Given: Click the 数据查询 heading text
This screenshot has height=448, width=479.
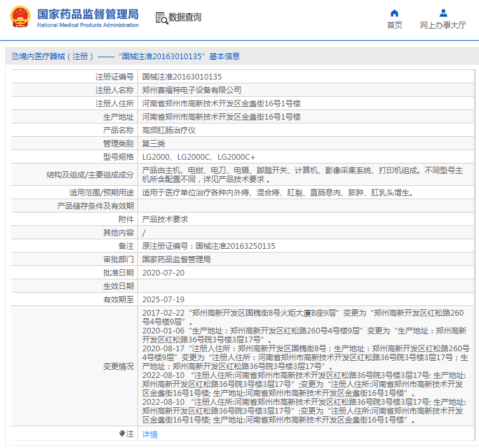Looking at the screenshot, I should [x=185, y=18].
